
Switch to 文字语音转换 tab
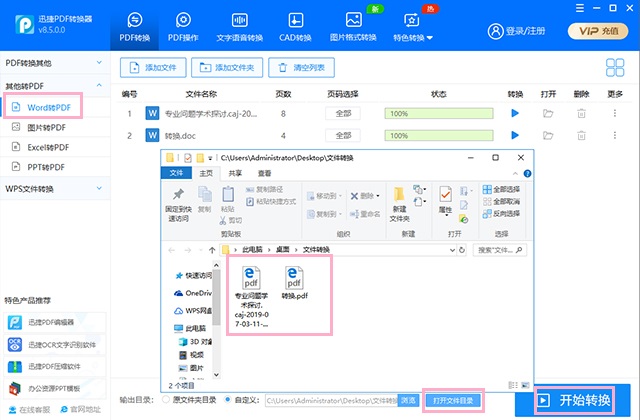(x=240, y=27)
